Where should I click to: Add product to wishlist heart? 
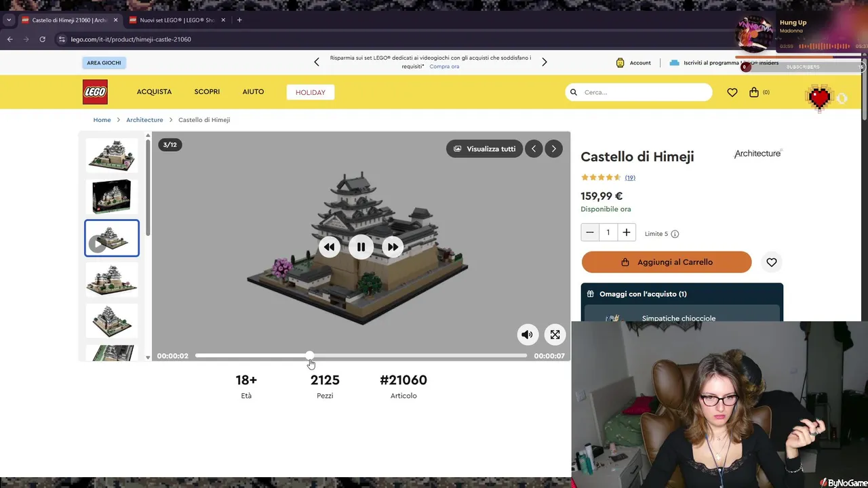click(772, 262)
